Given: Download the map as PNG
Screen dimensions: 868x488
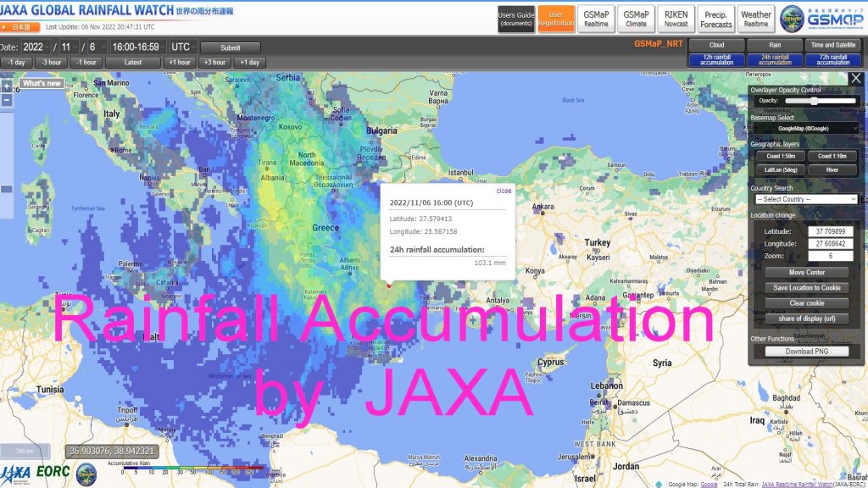Looking at the screenshot, I should tap(807, 352).
